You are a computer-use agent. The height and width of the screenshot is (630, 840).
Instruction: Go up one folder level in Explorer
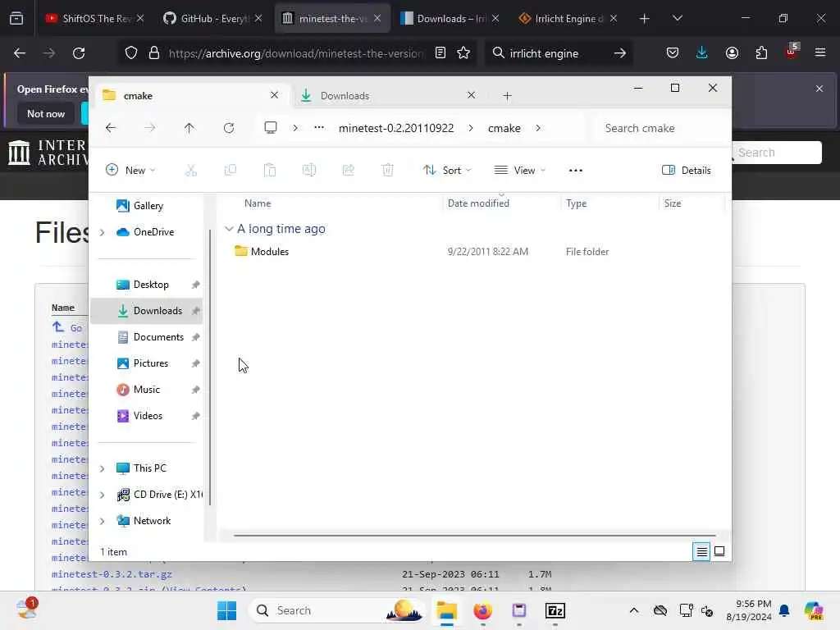[x=189, y=128]
